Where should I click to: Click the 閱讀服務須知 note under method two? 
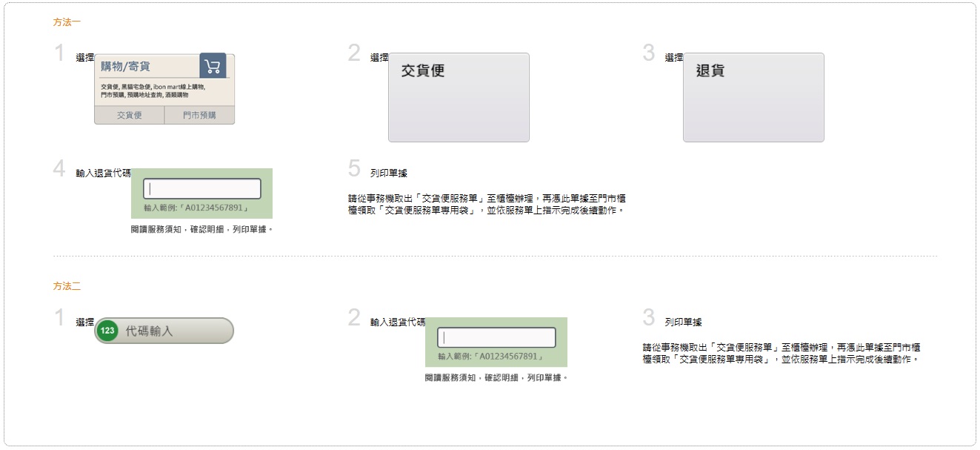tap(496, 377)
